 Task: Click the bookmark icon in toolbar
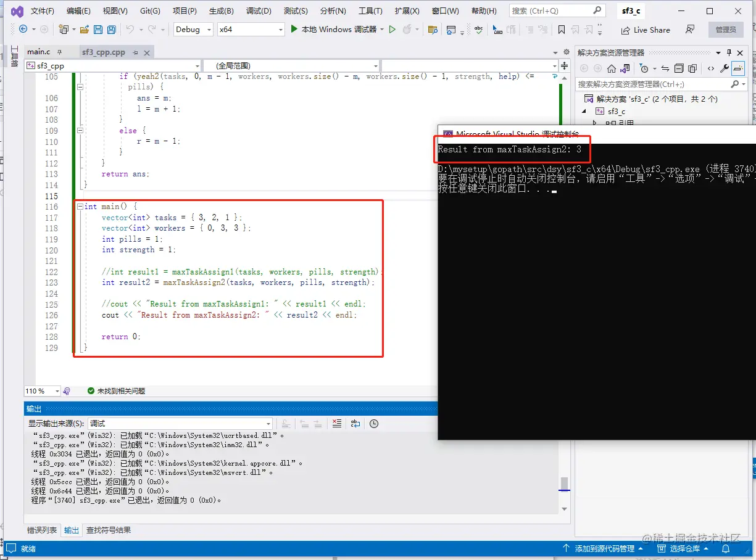(x=561, y=29)
